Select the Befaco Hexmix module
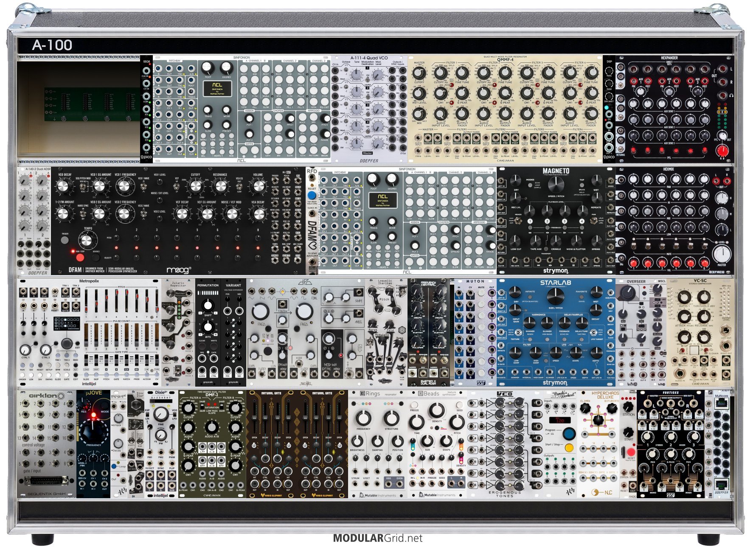The height and width of the screenshot is (547, 756). pos(674,221)
